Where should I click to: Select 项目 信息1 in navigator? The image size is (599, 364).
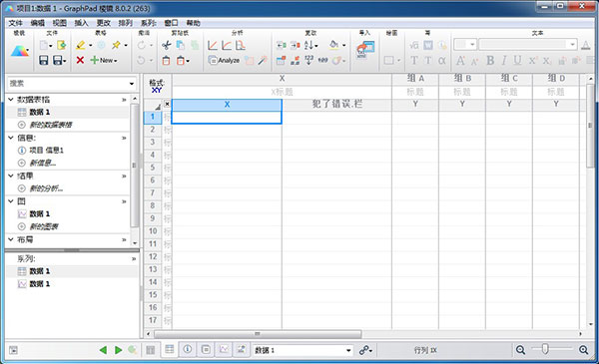[x=46, y=151]
